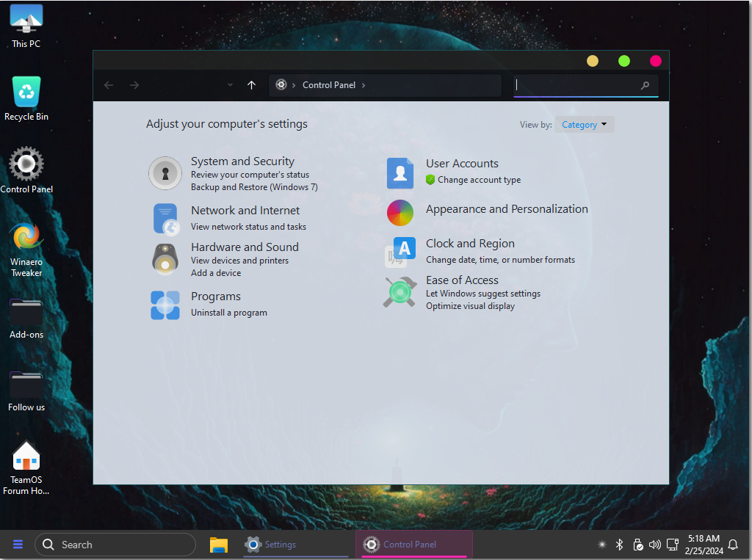Open the System and Security shield icon

[165, 173]
